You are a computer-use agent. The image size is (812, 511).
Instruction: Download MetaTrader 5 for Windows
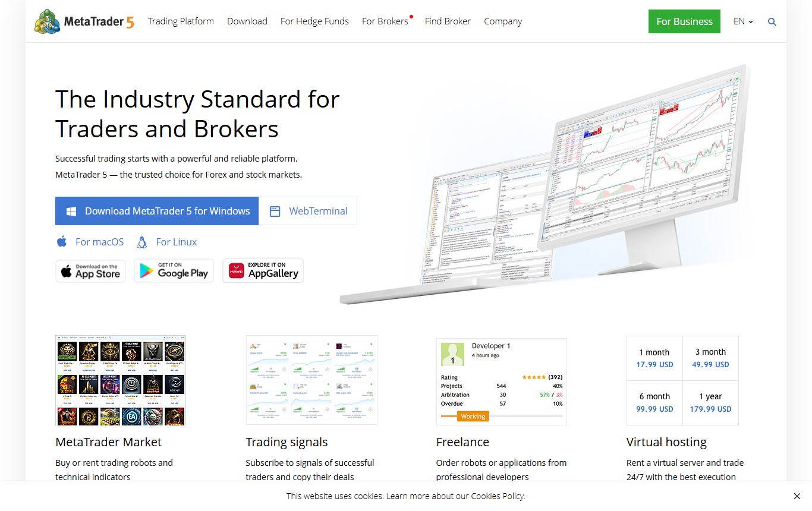pyautogui.click(x=157, y=211)
